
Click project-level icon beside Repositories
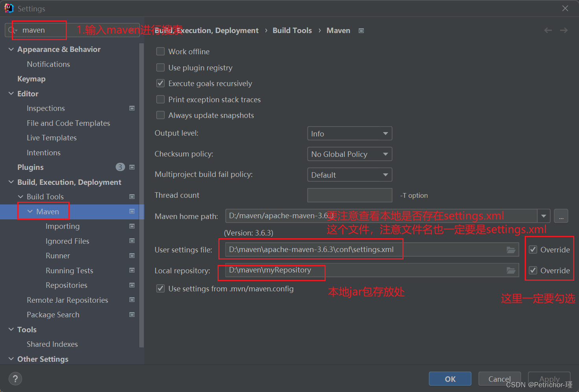point(132,285)
